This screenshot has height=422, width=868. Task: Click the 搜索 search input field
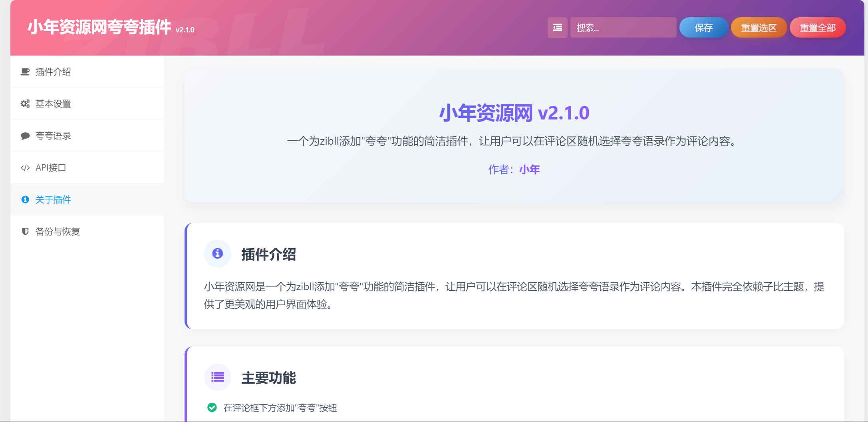click(623, 27)
